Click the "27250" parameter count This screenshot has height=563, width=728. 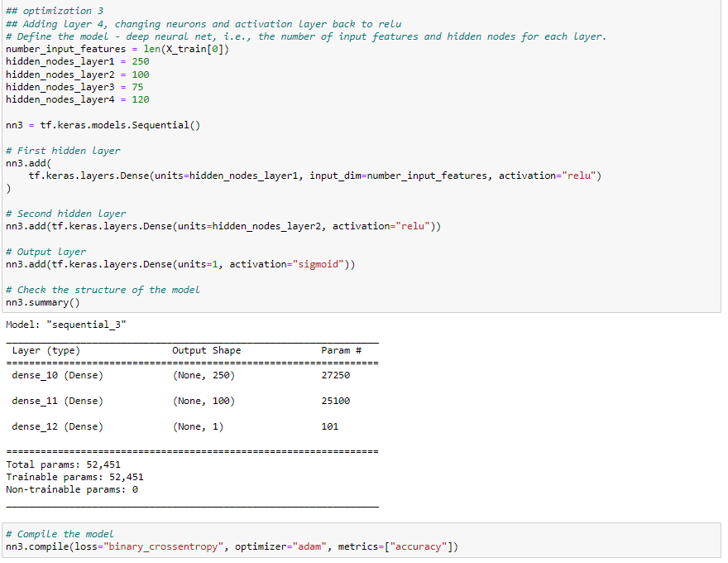point(336,375)
